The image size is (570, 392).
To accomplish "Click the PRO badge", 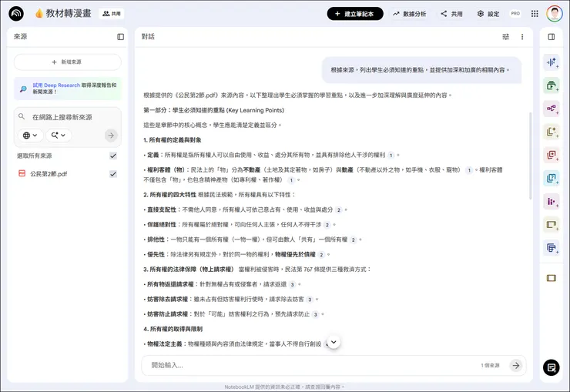I will click(515, 13).
